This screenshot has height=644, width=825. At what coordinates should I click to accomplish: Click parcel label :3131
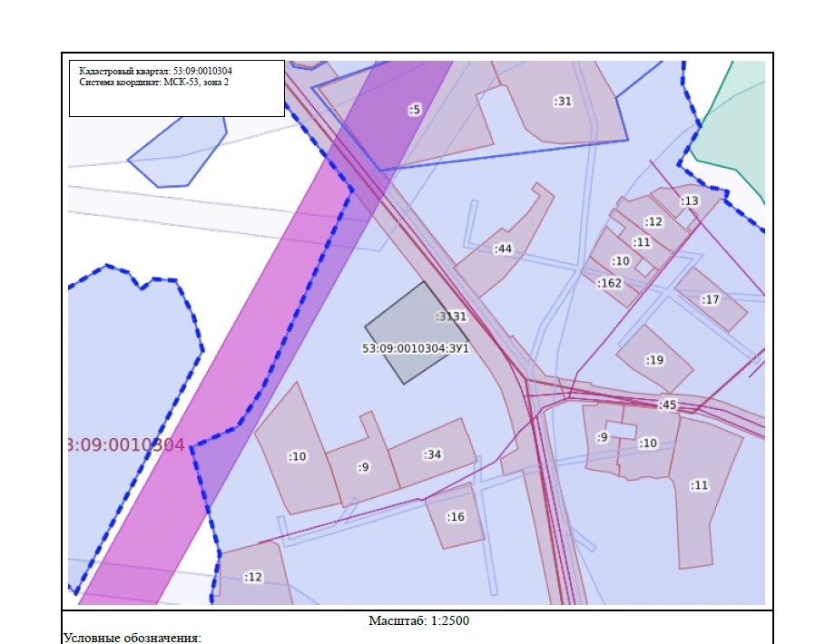click(x=451, y=317)
